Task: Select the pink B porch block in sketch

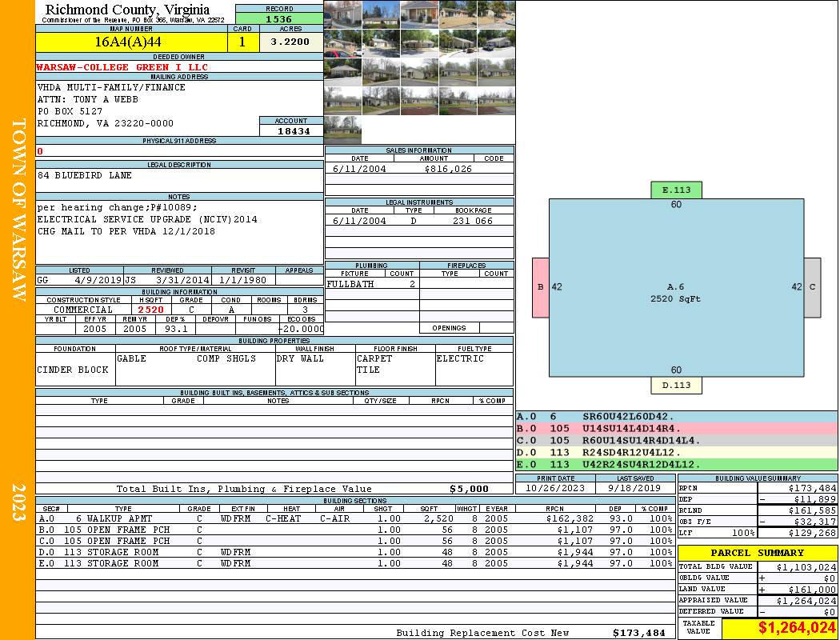Action: coord(541,287)
